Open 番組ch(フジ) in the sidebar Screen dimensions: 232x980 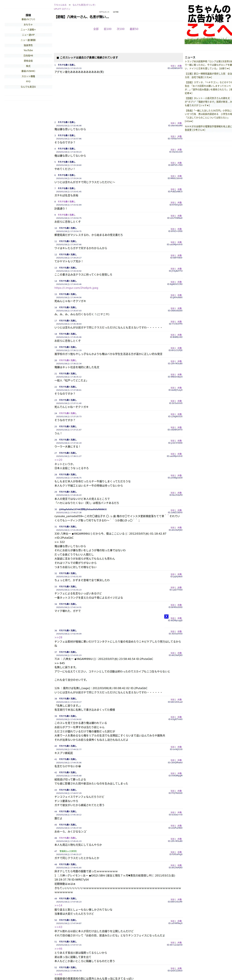coord(28,19)
